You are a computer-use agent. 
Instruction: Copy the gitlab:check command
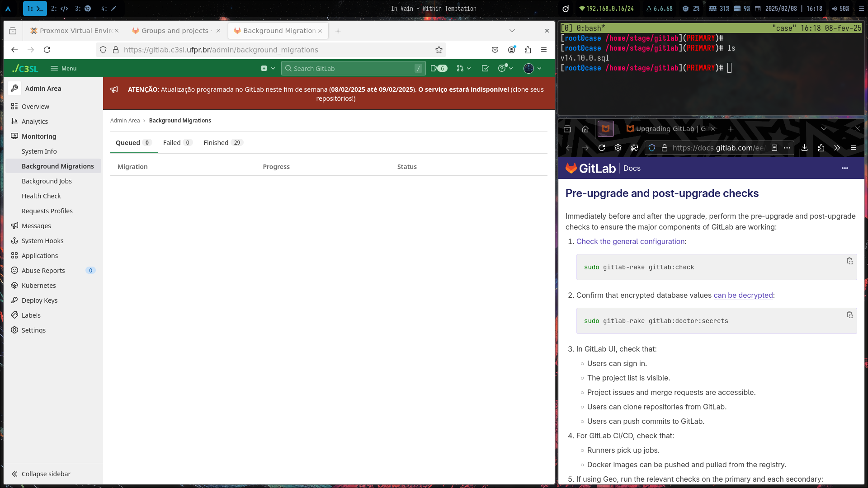coord(849,261)
